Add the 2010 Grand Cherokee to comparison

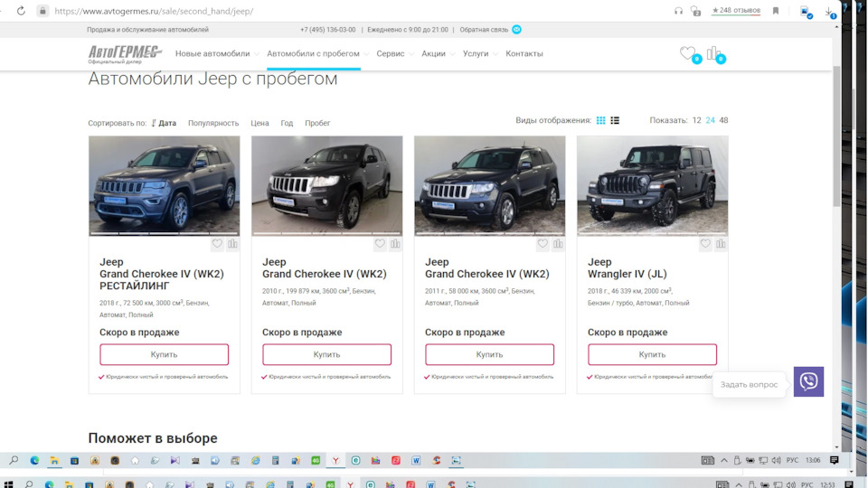395,244
